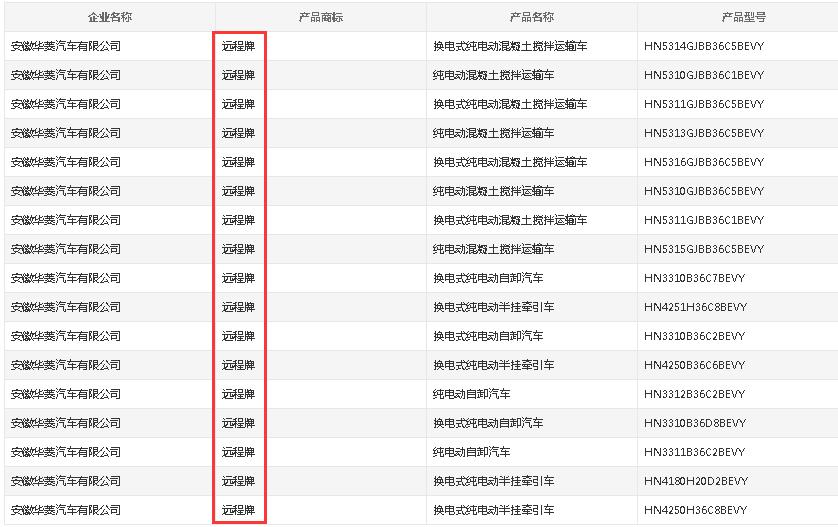Click product name in the HN5311GJBB36C1BEVY row
The image size is (838, 527).
(x=510, y=220)
